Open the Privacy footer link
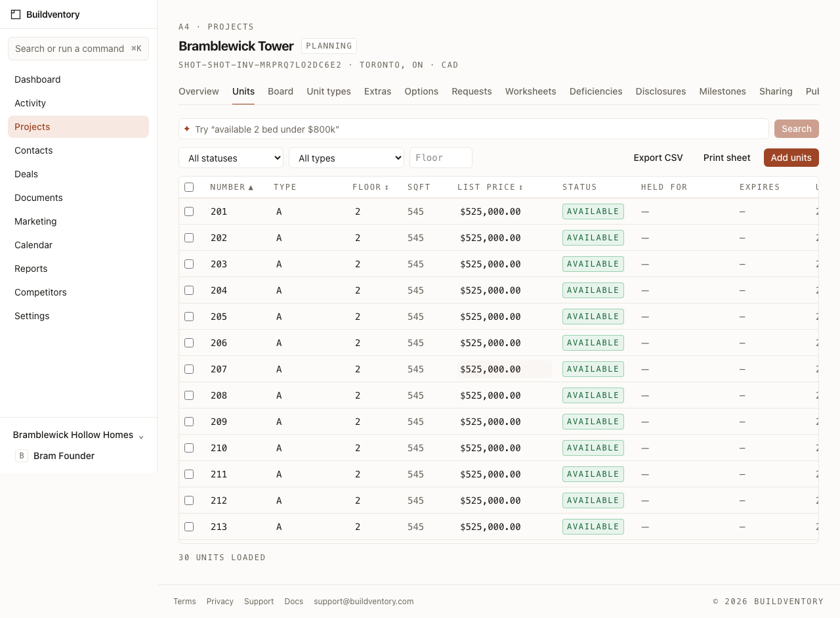 220,602
